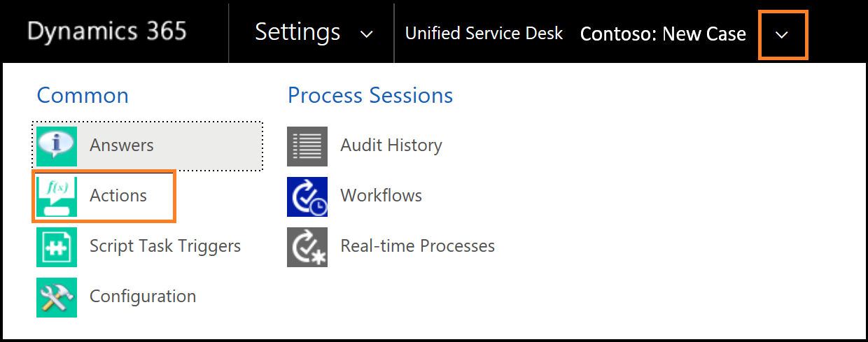Open the Workflows label
This screenshot has height=342, width=868.
pyautogui.click(x=381, y=196)
